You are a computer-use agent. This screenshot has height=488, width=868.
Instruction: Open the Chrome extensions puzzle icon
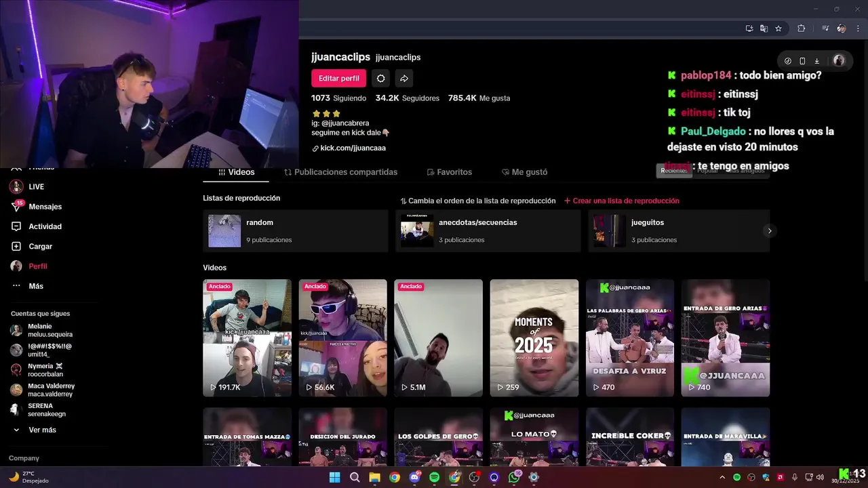[x=802, y=28]
